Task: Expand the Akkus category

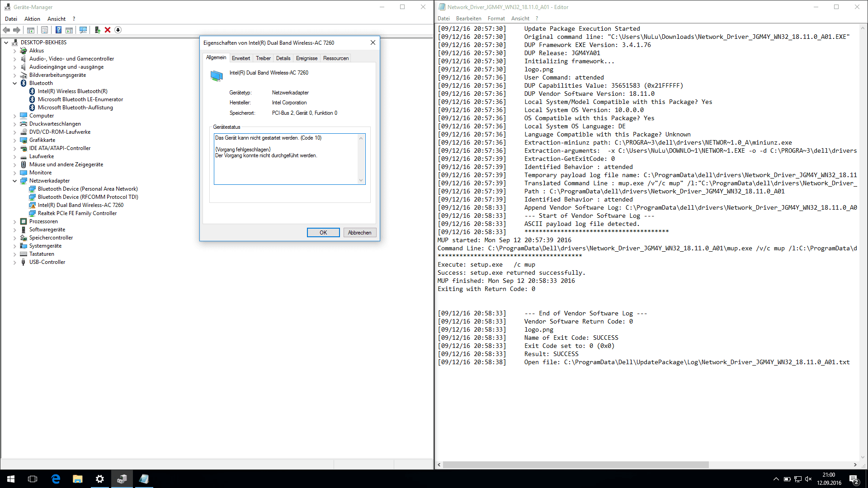Action: click(x=14, y=51)
